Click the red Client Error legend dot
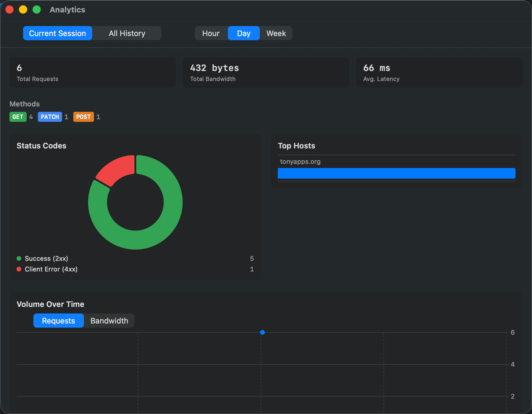This screenshot has width=532, height=414. (19, 269)
